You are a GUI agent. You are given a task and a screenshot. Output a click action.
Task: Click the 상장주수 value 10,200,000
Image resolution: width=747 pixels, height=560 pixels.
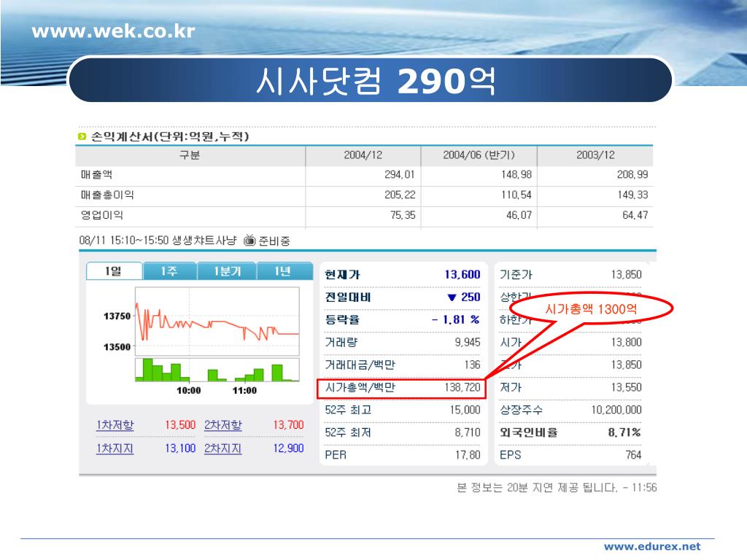(x=616, y=410)
